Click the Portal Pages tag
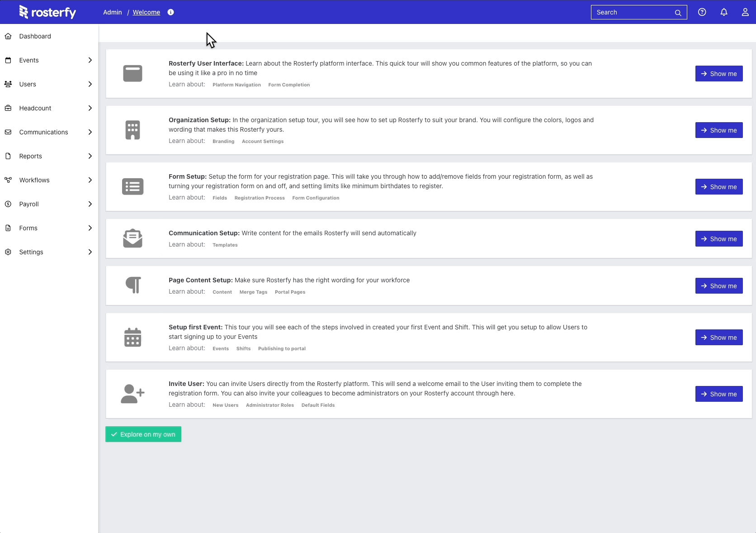The height and width of the screenshot is (533, 756). (x=290, y=292)
